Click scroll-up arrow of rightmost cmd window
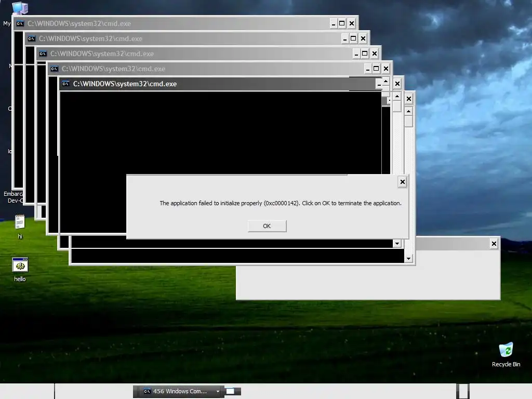 tap(408, 111)
